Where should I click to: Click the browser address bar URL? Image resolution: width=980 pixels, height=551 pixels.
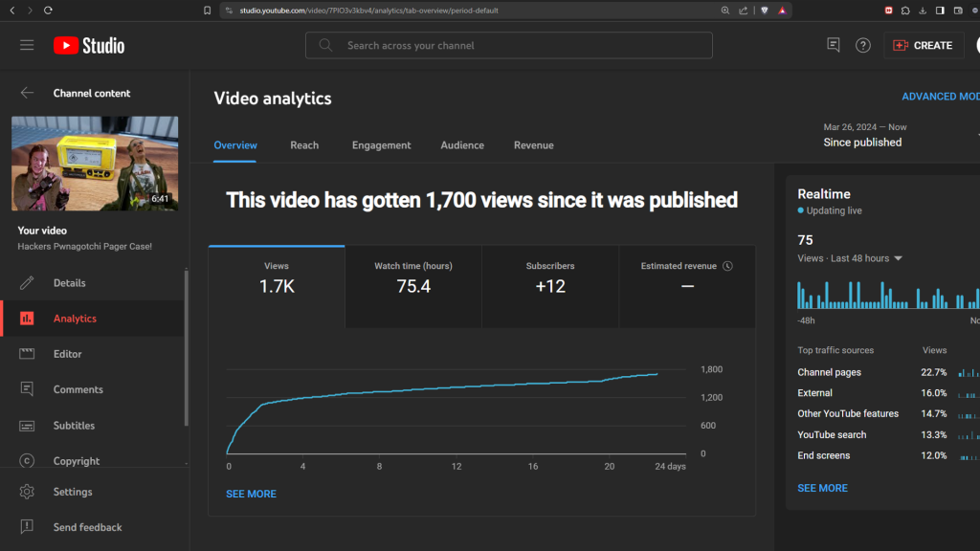(368, 10)
